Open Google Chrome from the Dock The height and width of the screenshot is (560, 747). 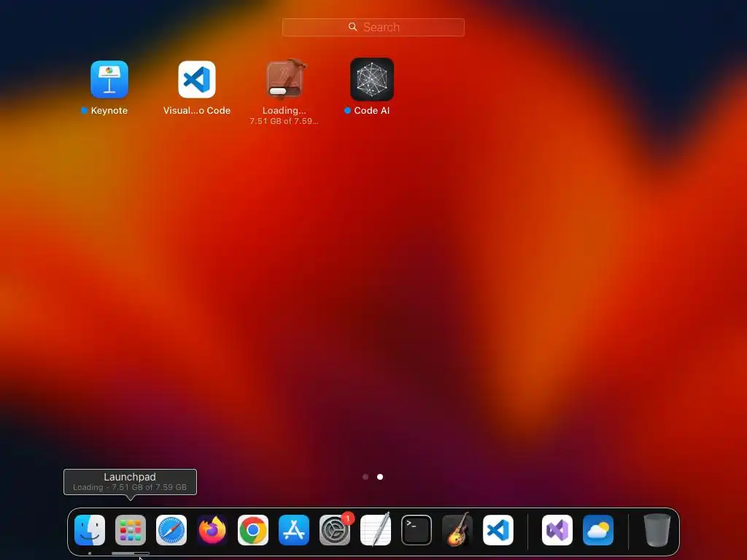point(253,530)
